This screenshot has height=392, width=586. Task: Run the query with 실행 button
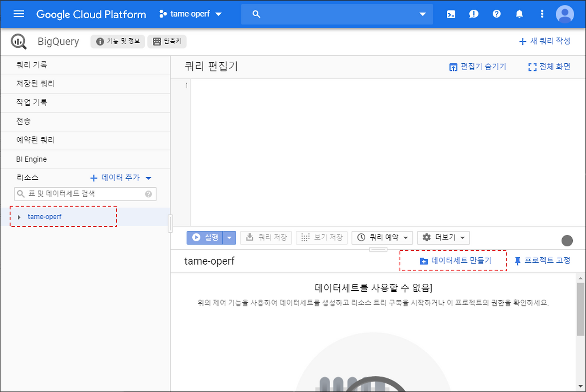[x=205, y=237]
